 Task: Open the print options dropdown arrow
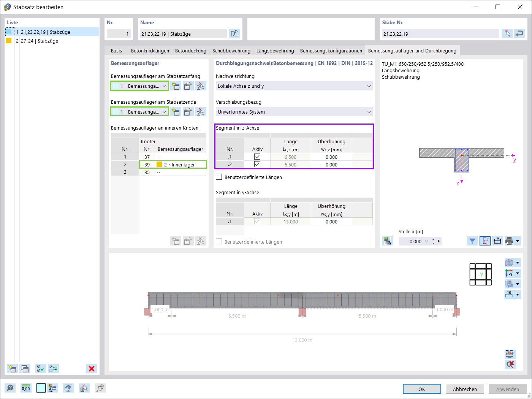(x=518, y=241)
